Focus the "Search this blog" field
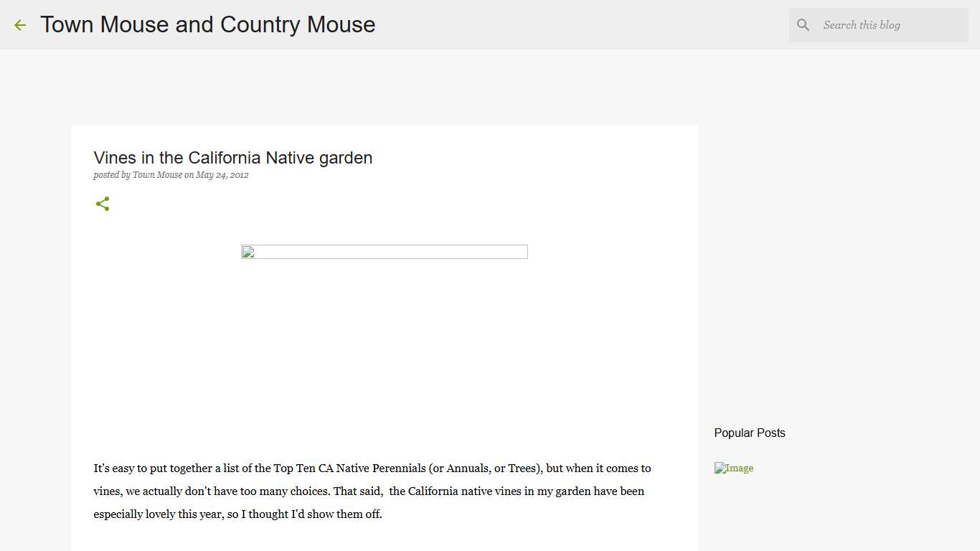980x551 pixels. click(890, 25)
